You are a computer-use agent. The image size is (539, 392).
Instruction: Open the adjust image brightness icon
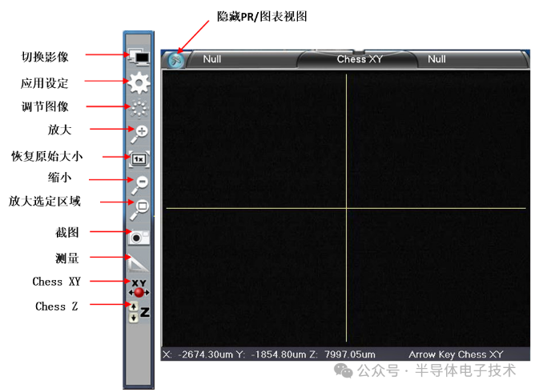click(x=139, y=109)
